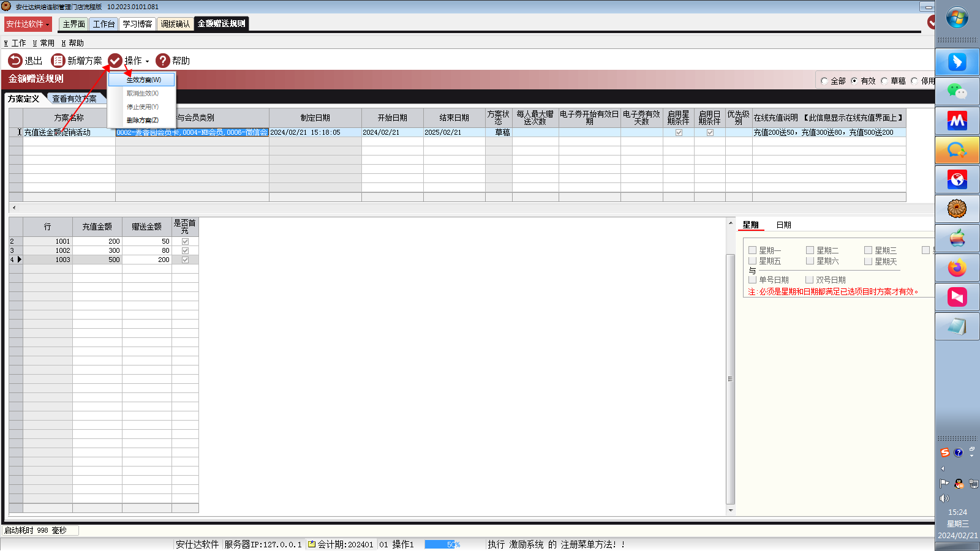
Task: Expand the 操作 dropdown arrow
Action: coord(147,61)
